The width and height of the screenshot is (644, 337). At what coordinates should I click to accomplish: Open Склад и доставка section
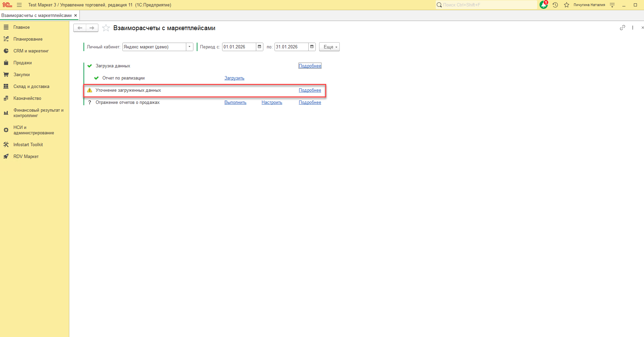(x=34, y=87)
